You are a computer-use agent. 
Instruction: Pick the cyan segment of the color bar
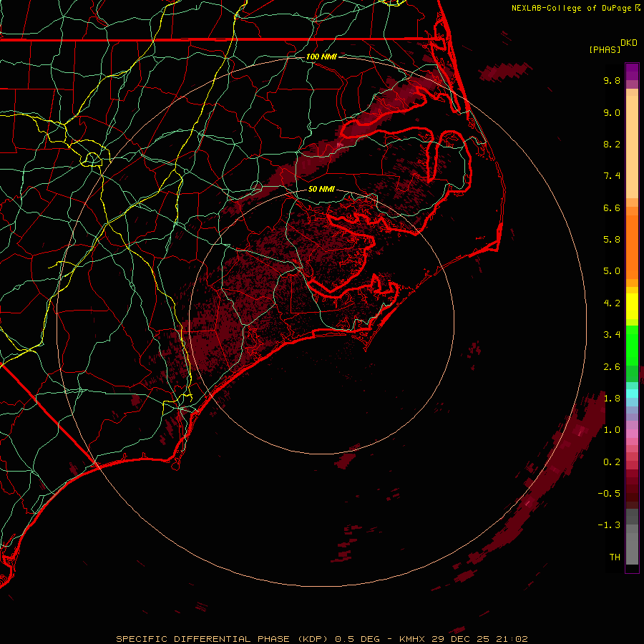click(632, 394)
